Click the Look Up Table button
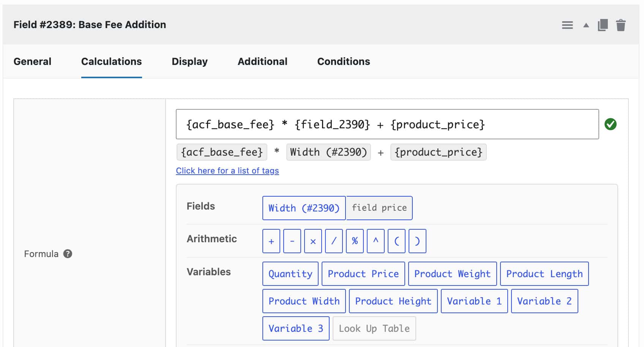Screen dimensions: 644x347 pos(374,328)
